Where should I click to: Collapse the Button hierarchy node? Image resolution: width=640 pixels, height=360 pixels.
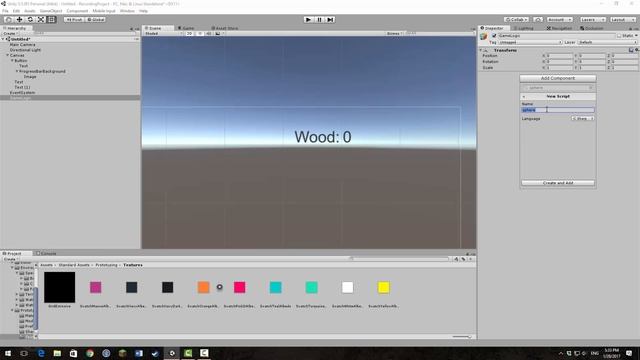click(x=12, y=60)
